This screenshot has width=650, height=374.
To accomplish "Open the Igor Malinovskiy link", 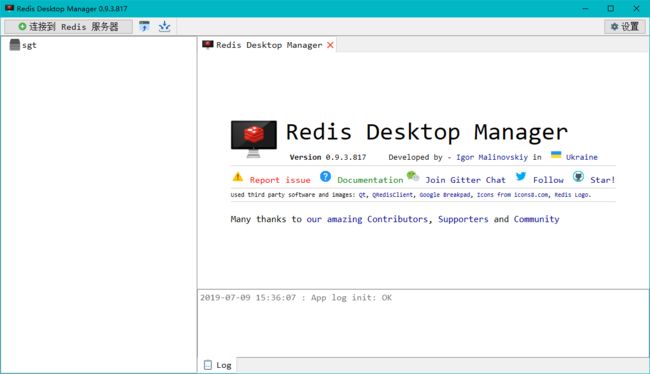I will pyautogui.click(x=492, y=157).
